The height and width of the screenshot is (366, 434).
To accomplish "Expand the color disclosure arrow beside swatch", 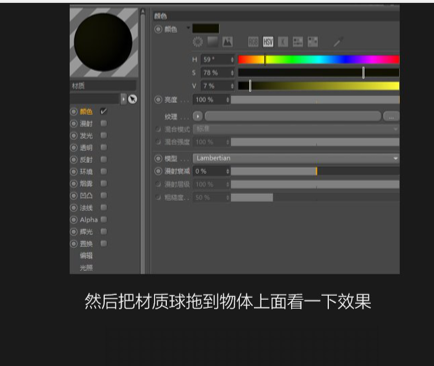I will (x=188, y=27).
